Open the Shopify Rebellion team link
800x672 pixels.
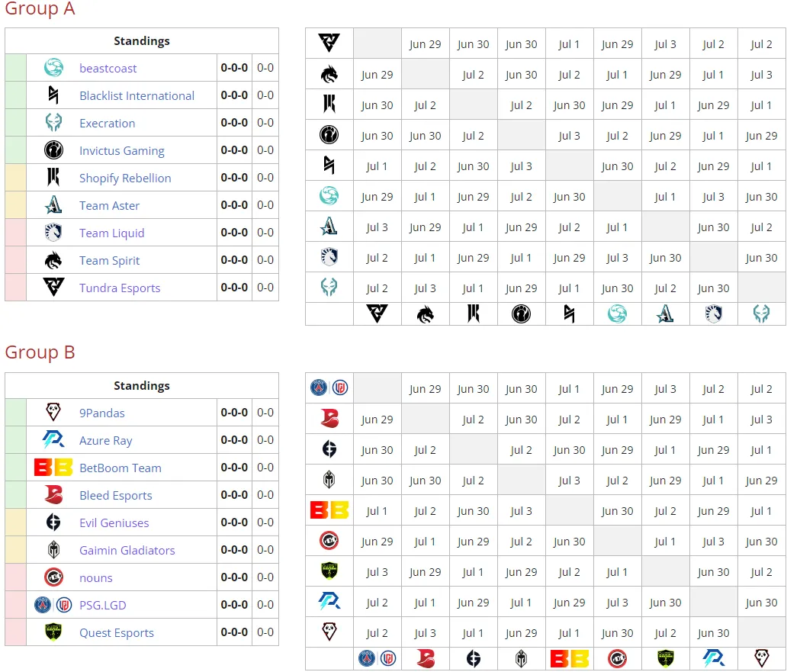125,178
